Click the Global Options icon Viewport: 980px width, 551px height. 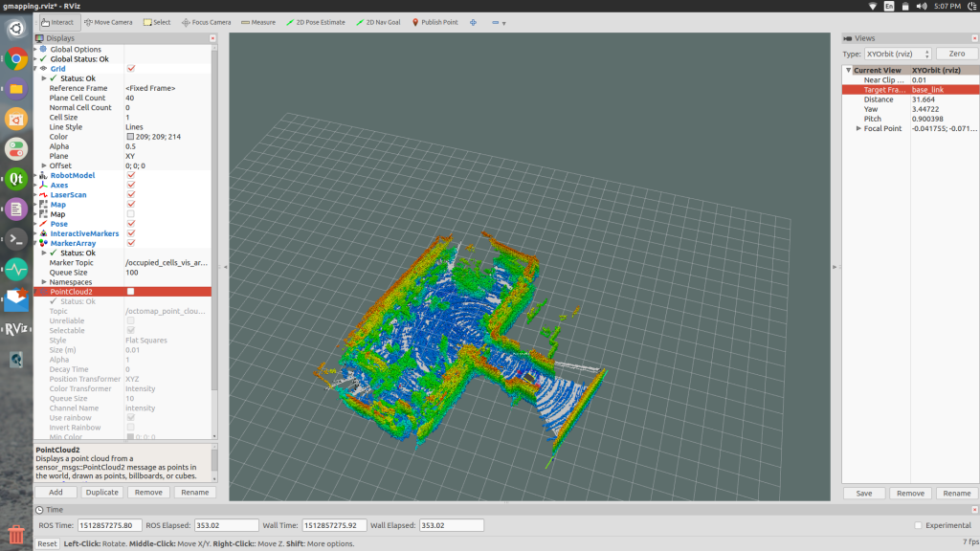(x=43, y=49)
